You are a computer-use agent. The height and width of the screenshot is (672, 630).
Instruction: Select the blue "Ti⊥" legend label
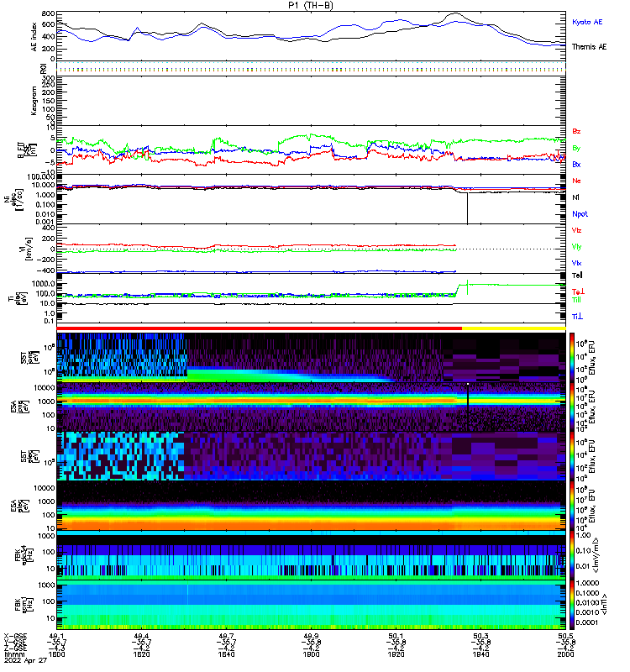click(577, 317)
